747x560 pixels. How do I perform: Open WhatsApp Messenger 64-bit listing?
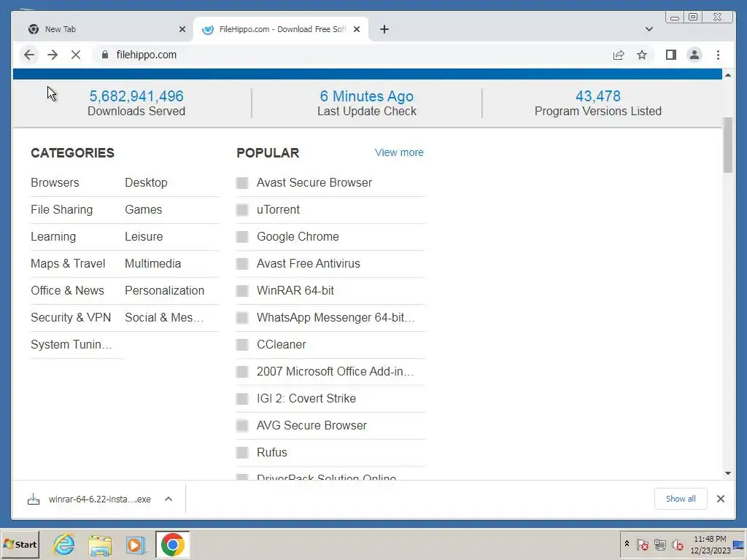pos(336,318)
